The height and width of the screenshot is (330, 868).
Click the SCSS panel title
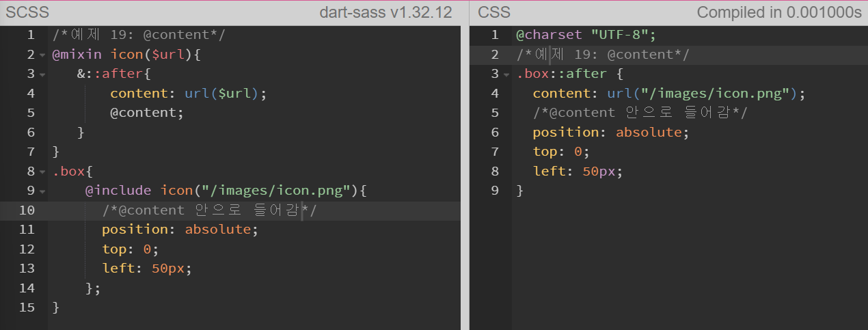click(27, 12)
